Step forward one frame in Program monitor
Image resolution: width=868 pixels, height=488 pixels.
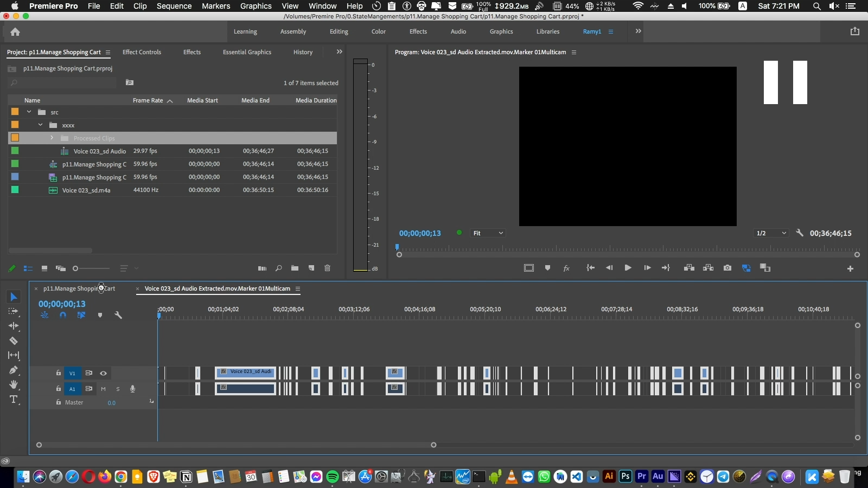[647, 268]
